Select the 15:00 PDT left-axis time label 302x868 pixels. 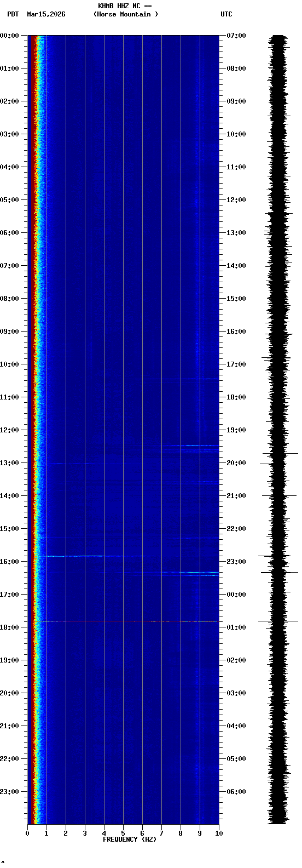(x=9, y=529)
